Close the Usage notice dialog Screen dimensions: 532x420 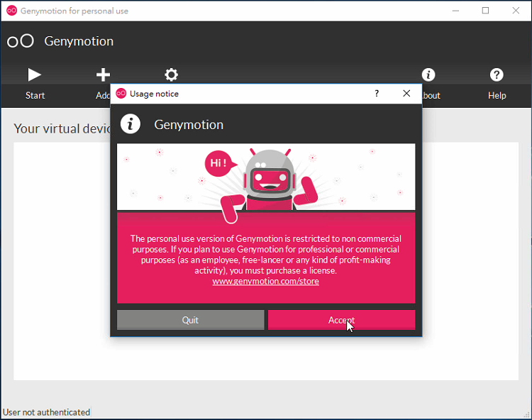(x=406, y=94)
